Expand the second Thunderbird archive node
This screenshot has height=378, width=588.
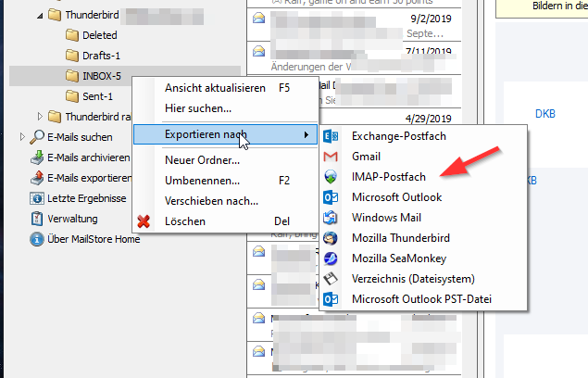point(40,117)
